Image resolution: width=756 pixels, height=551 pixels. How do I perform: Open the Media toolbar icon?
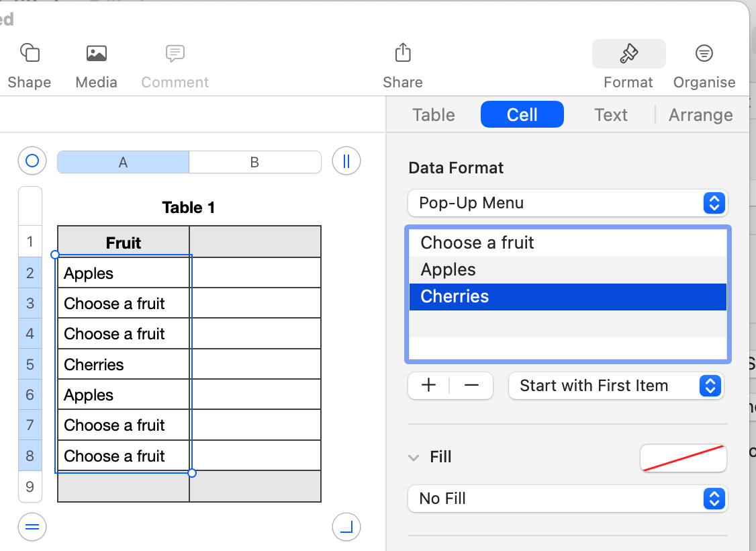click(x=96, y=53)
